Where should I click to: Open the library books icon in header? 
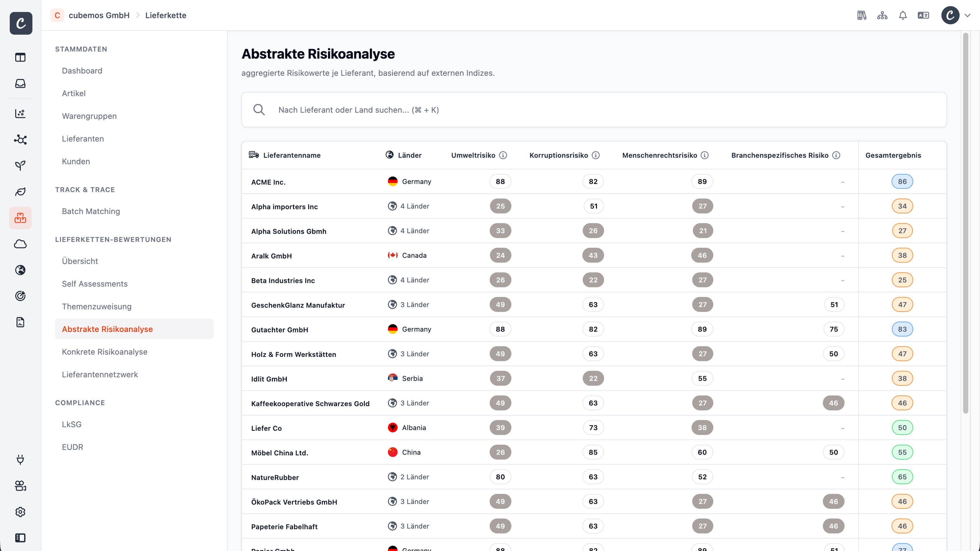pyautogui.click(x=862, y=15)
